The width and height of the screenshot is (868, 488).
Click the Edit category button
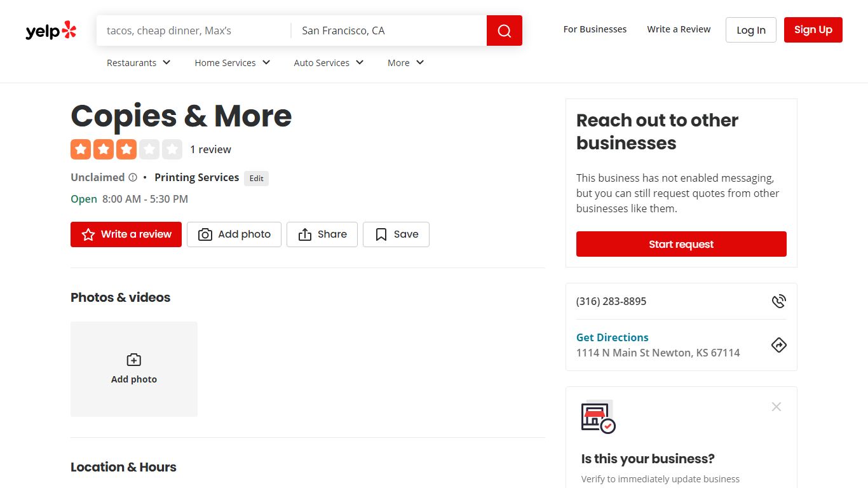257,179
